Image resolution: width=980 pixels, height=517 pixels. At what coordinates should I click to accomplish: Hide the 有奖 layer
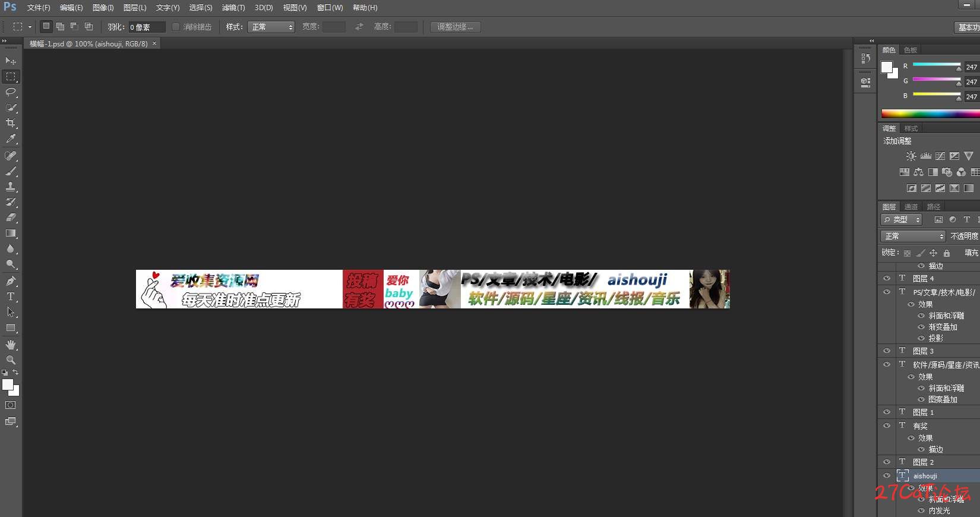coord(887,425)
